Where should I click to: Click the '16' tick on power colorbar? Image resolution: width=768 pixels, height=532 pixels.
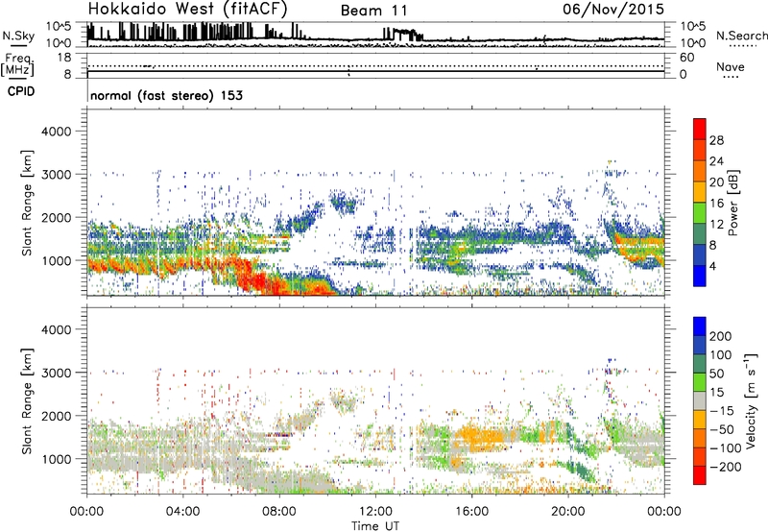click(x=716, y=204)
